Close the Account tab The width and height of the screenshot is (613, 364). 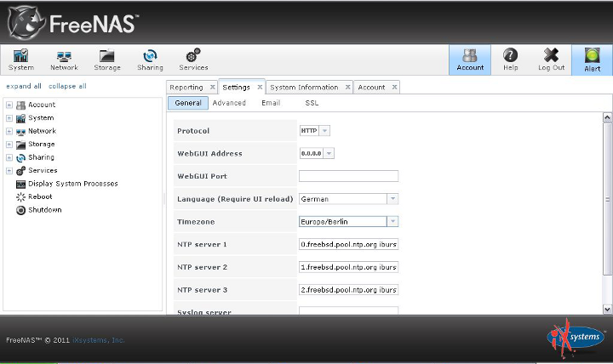(394, 87)
